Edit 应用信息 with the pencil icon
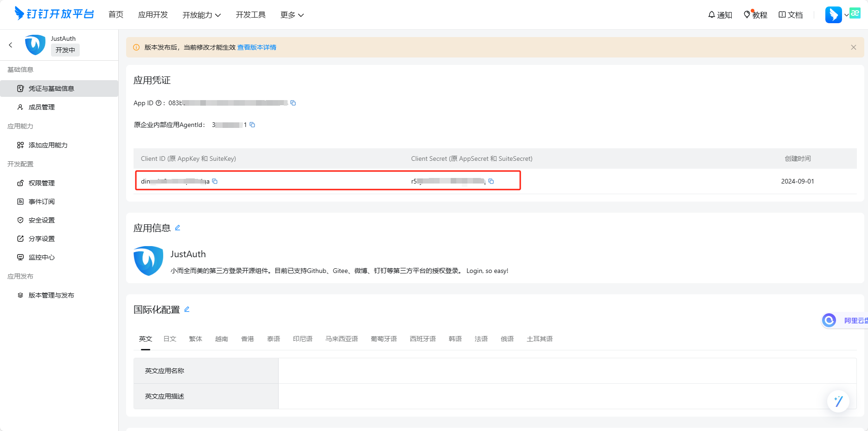 coord(178,228)
